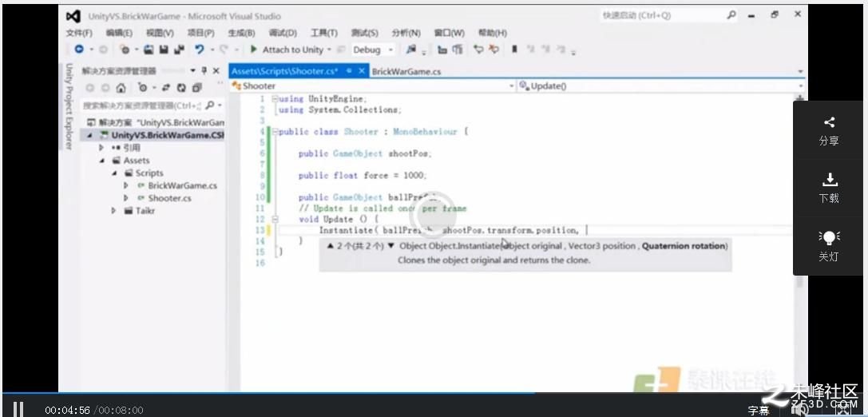Screen dimensions: 868x417
Task: Expand the Taikr folder node
Action: click(113, 210)
